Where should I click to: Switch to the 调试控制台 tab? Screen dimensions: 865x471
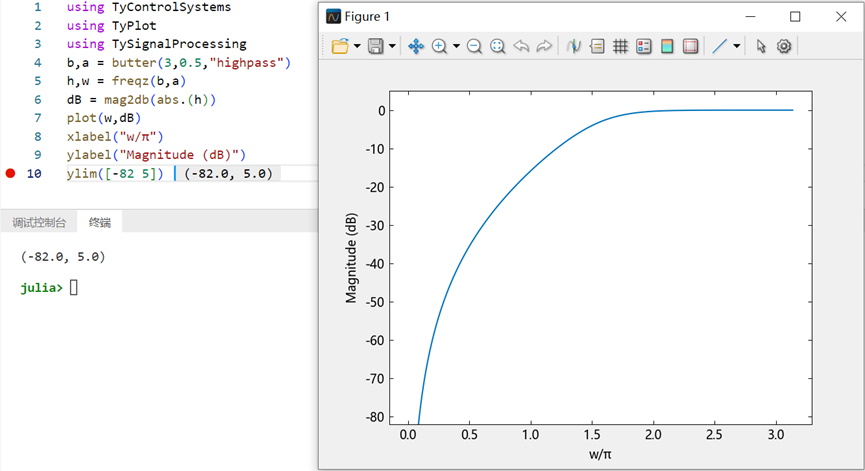pos(39,222)
